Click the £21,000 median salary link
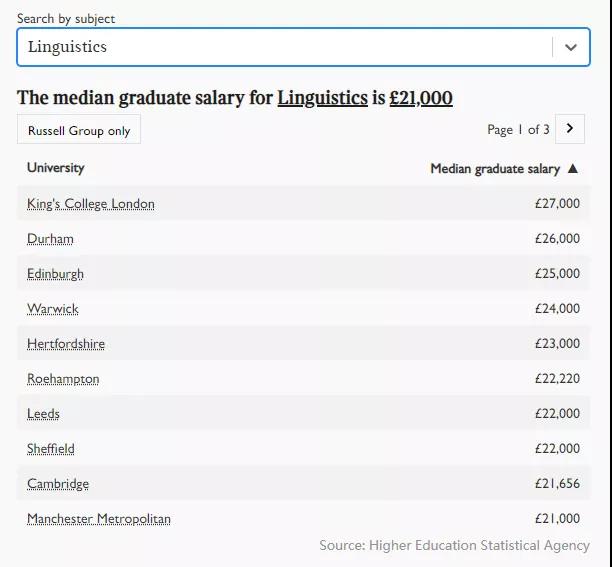This screenshot has width=612, height=567. pos(420,98)
